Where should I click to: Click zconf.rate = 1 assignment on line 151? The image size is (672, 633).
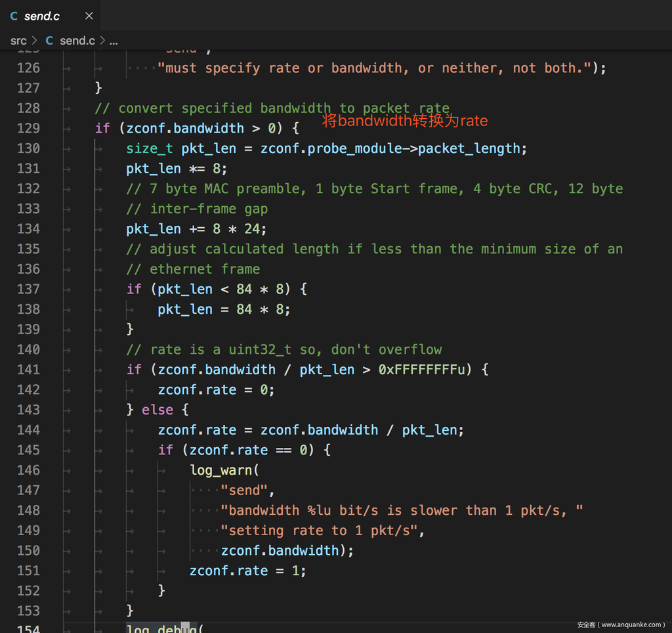(247, 571)
